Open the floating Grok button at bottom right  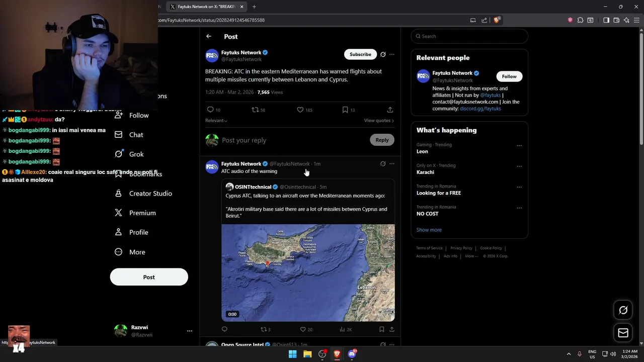623,310
